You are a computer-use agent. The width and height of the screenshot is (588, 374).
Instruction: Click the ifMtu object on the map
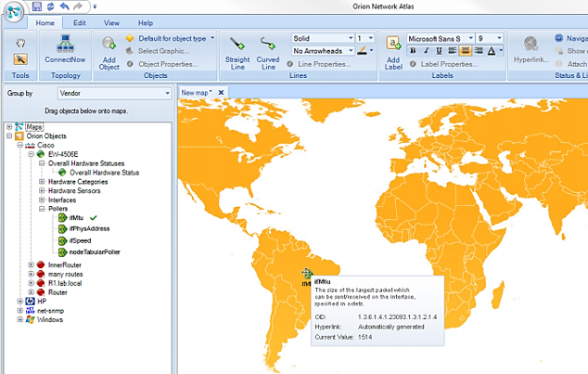pyautogui.click(x=307, y=274)
